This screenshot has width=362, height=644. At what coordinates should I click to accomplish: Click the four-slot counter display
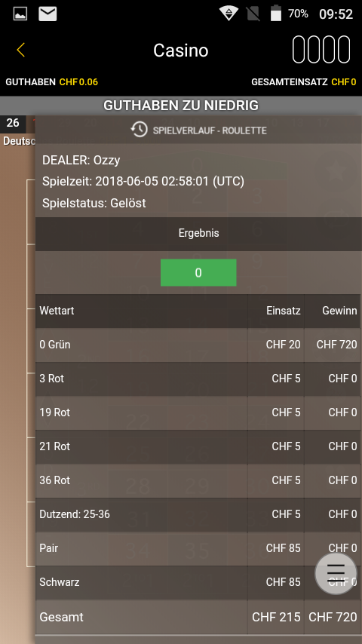[321, 50]
